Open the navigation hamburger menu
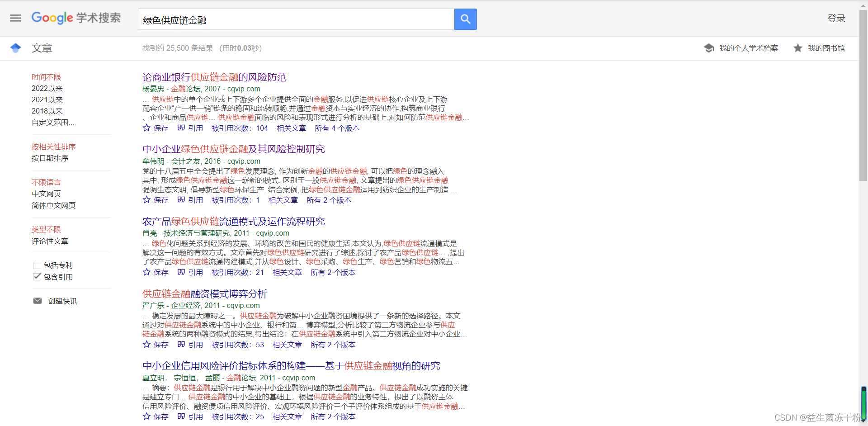 point(15,18)
